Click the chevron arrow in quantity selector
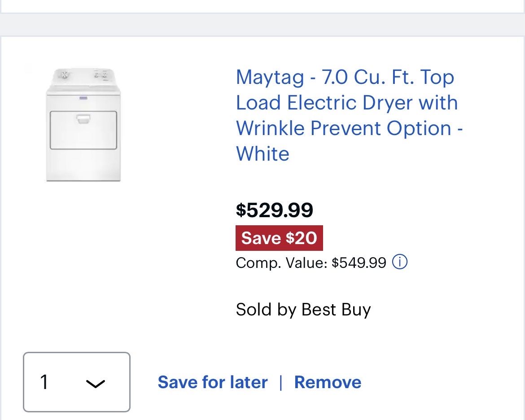The width and height of the screenshot is (525, 420). pyautogui.click(x=95, y=384)
